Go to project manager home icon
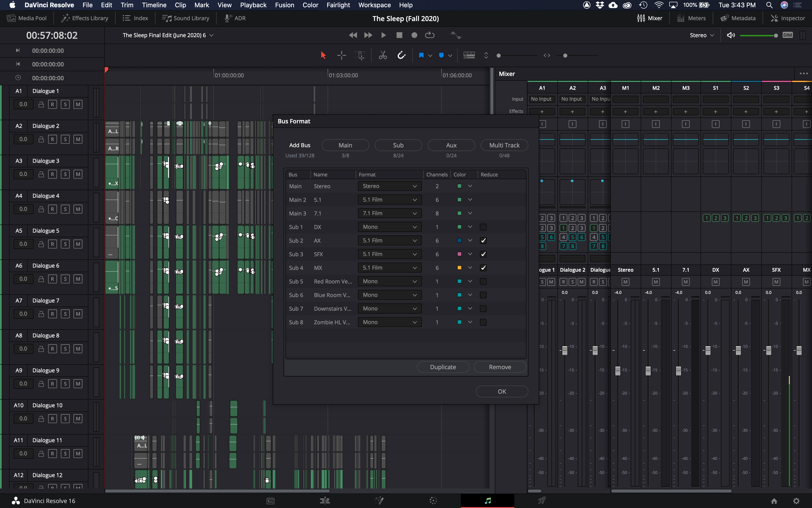The height and width of the screenshot is (508, 812). coord(774,501)
